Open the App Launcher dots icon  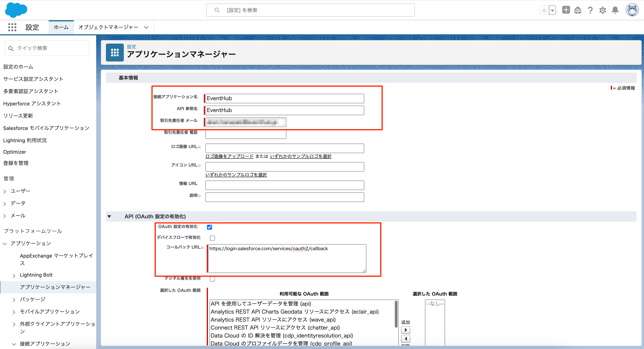pos(12,27)
